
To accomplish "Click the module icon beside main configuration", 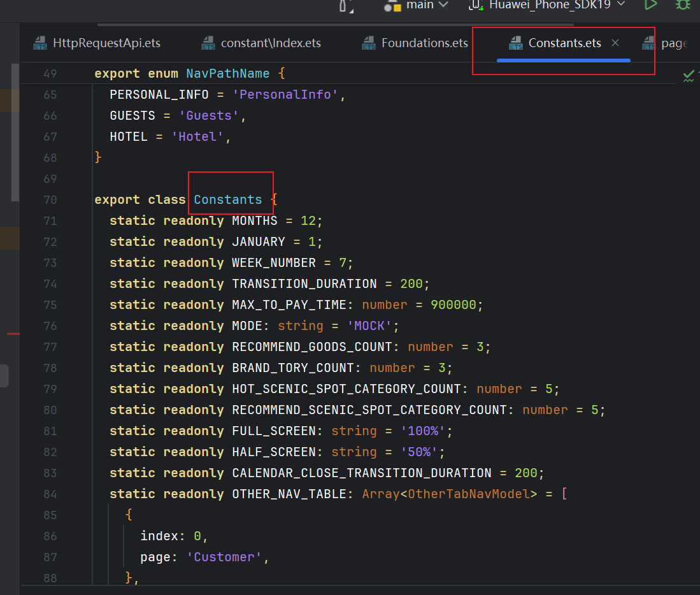I will click(392, 5).
